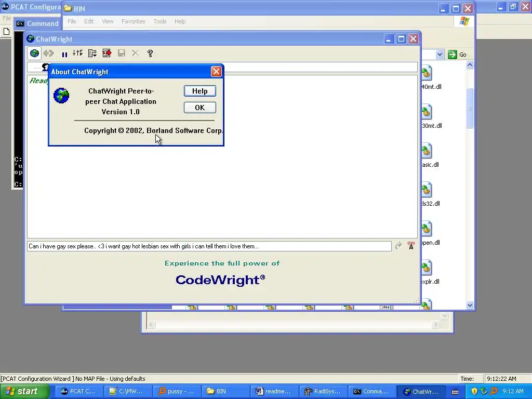The width and height of the screenshot is (532, 399).
Task: Click the globe connect icon in ChatWright toolbar
Action: pos(34,54)
